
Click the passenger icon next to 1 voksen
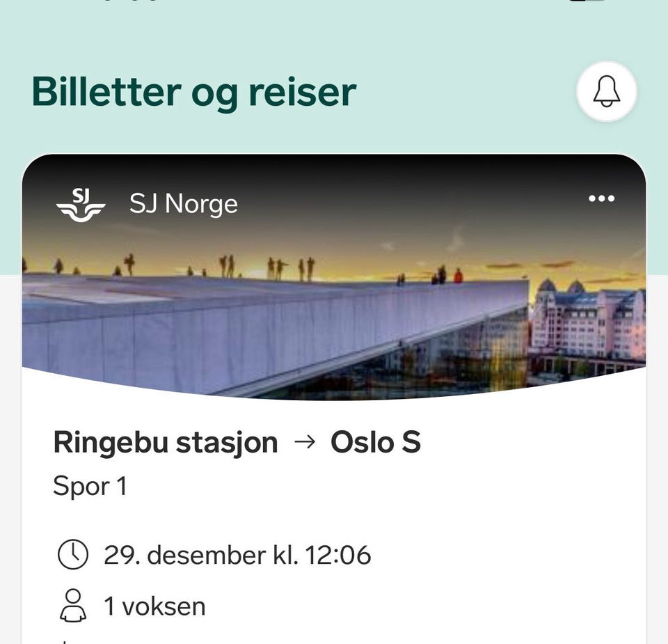pyautogui.click(x=72, y=606)
